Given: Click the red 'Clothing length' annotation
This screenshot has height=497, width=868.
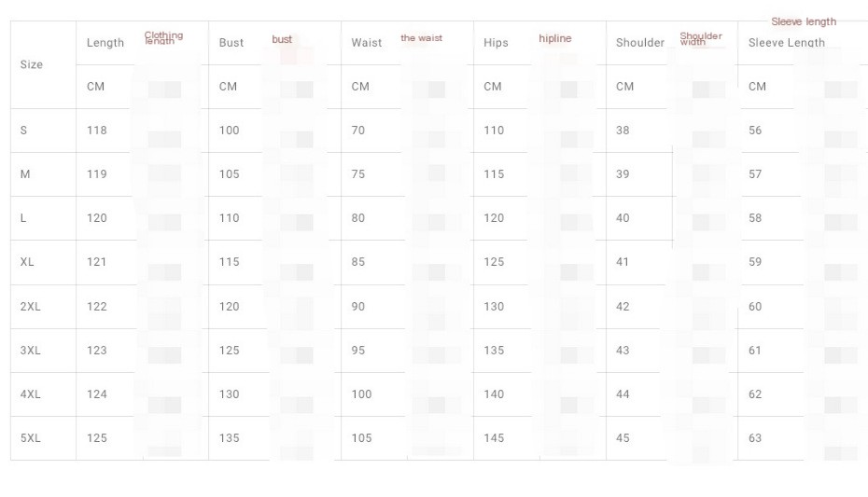Looking at the screenshot, I should (x=163, y=38).
